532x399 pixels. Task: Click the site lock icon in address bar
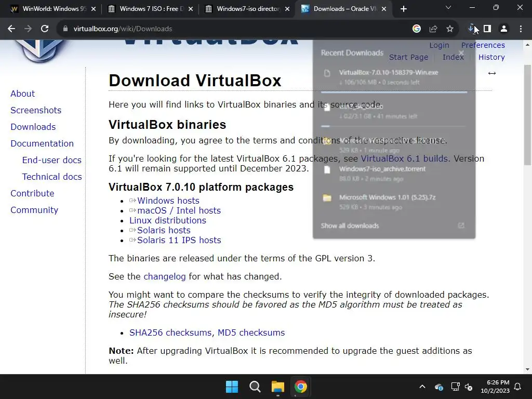65,29
